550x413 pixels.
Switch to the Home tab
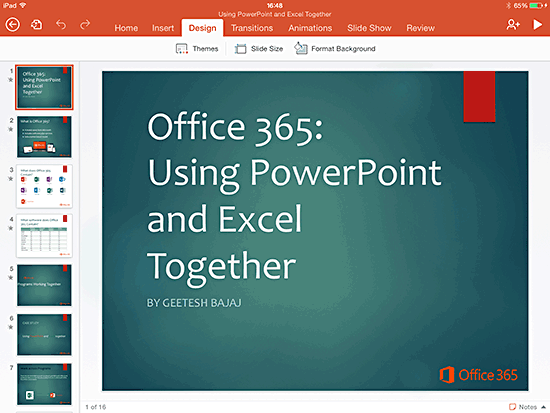pos(126,28)
